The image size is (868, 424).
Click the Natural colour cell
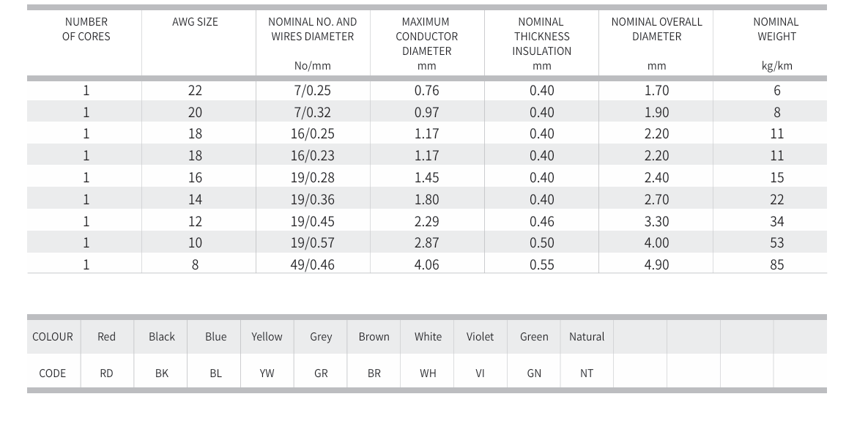587,337
